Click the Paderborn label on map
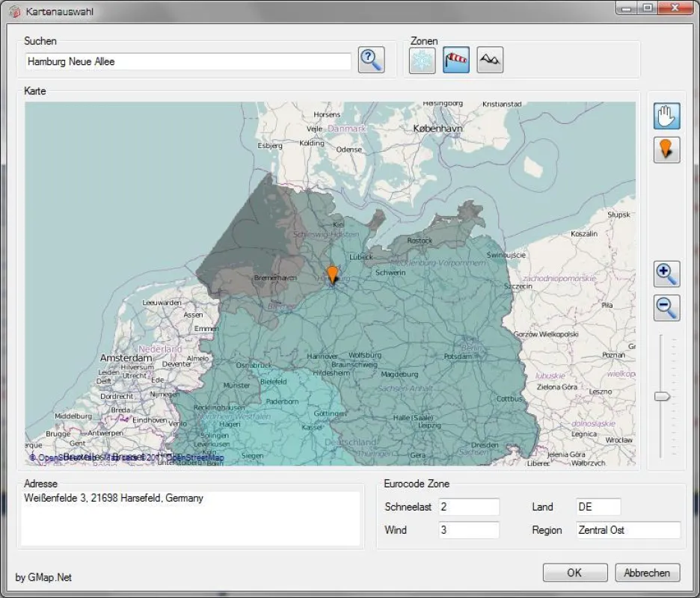The height and width of the screenshot is (598, 700). pyautogui.click(x=282, y=401)
